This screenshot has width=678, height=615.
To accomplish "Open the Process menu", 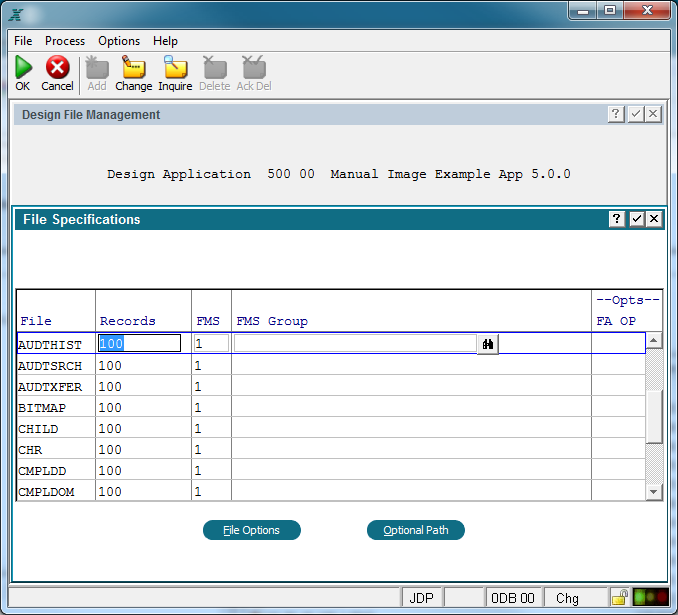I will click(65, 41).
